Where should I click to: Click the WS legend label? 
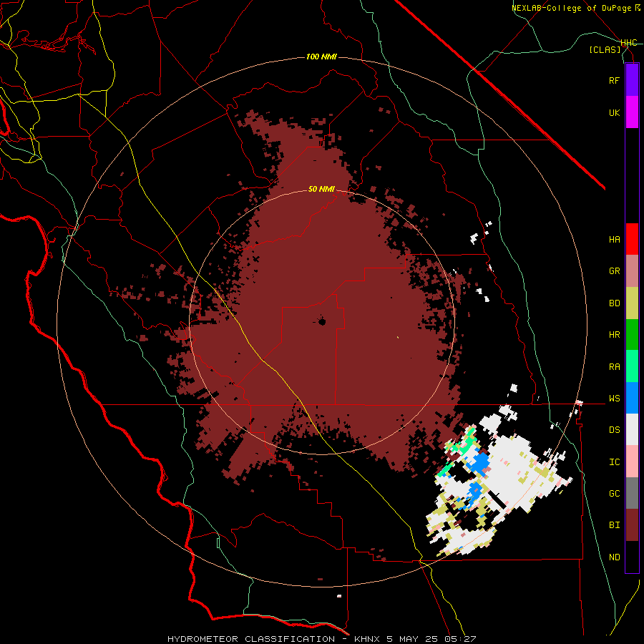(614, 399)
